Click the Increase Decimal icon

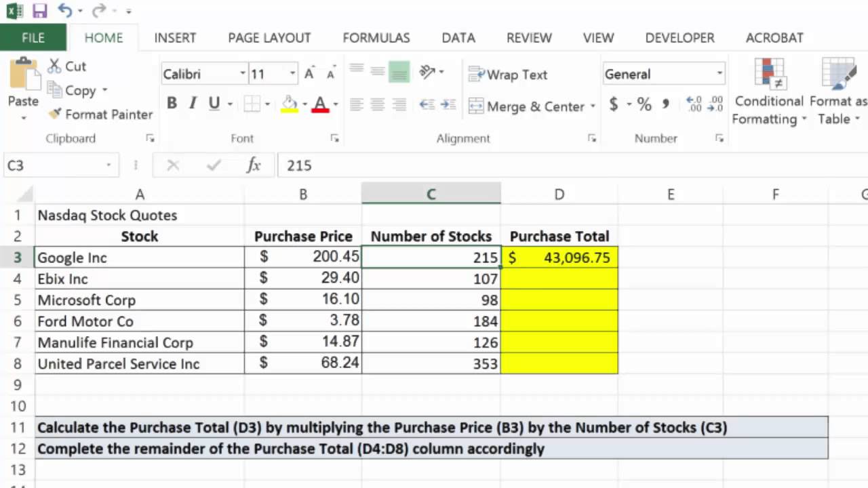[x=694, y=104]
